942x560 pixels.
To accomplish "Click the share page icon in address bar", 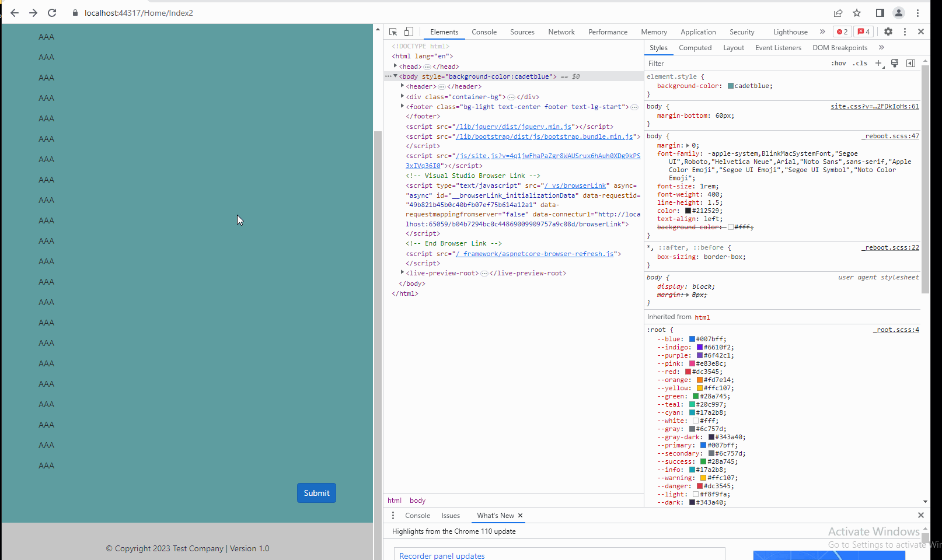I will pyautogui.click(x=838, y=13).
